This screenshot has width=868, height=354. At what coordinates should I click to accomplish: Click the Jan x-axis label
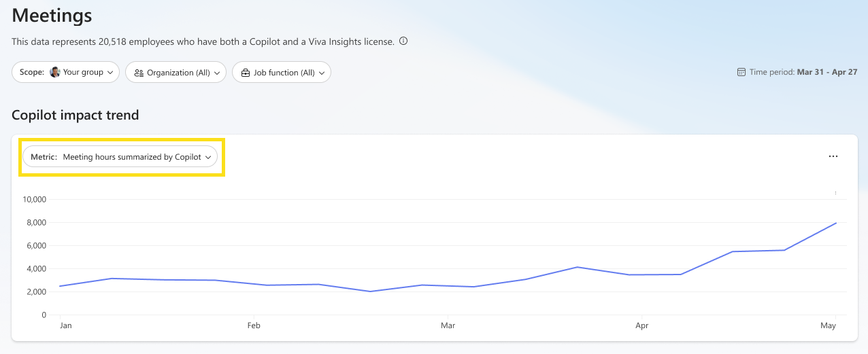(x=66, y=326)
